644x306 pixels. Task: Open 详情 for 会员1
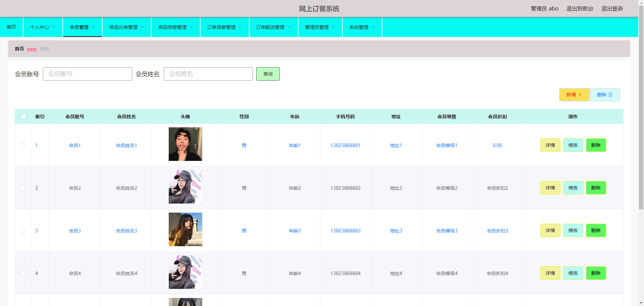point(550,145)
